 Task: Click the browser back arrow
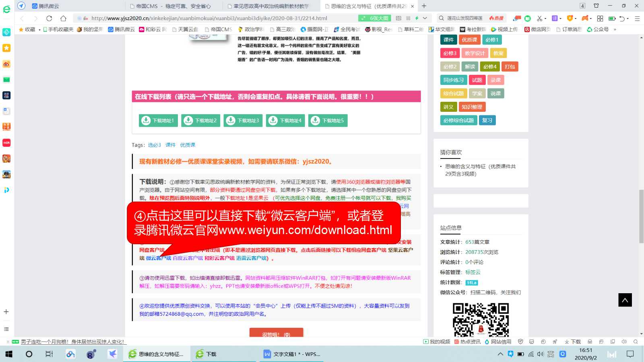[22, 18]
